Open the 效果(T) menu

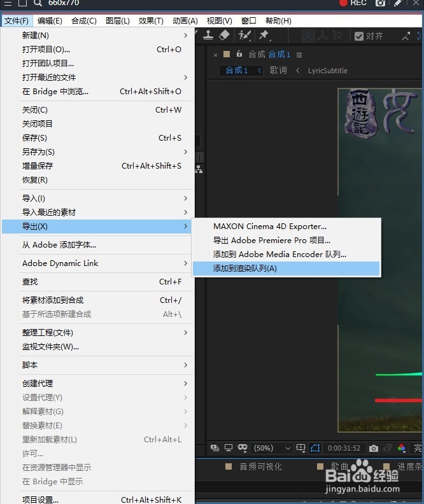pos(151,21)
